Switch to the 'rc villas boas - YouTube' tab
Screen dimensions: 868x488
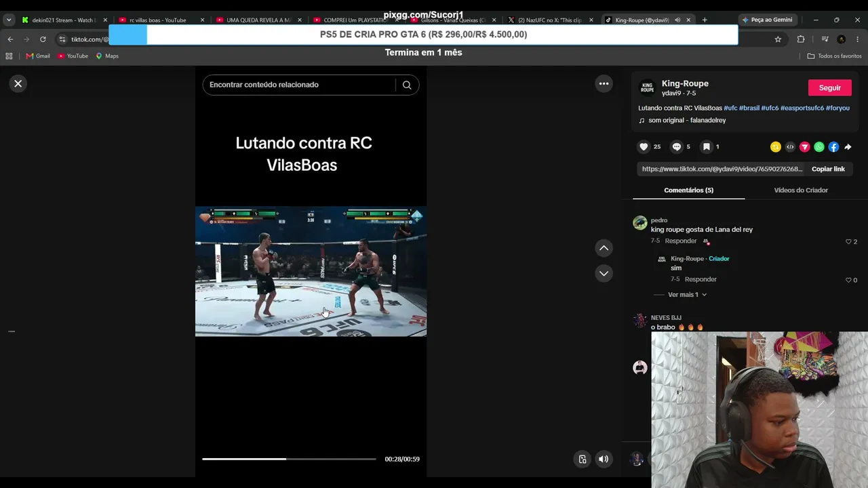(x=161, y=20)
